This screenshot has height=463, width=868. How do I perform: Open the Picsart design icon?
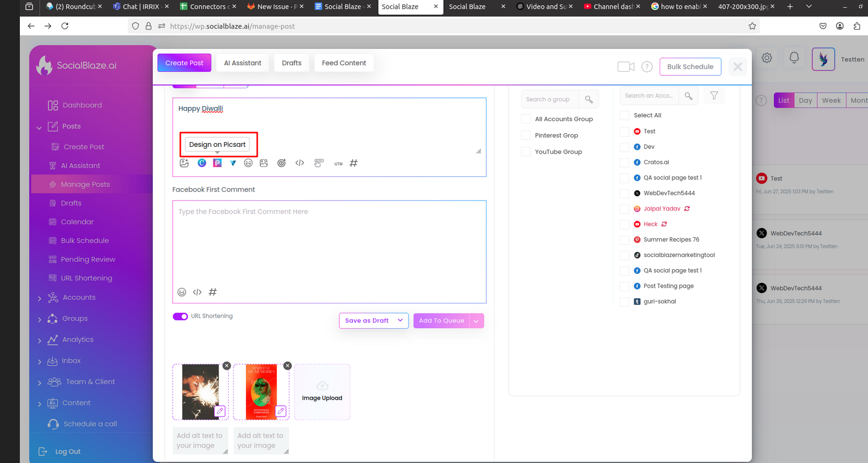click(218, 163)
